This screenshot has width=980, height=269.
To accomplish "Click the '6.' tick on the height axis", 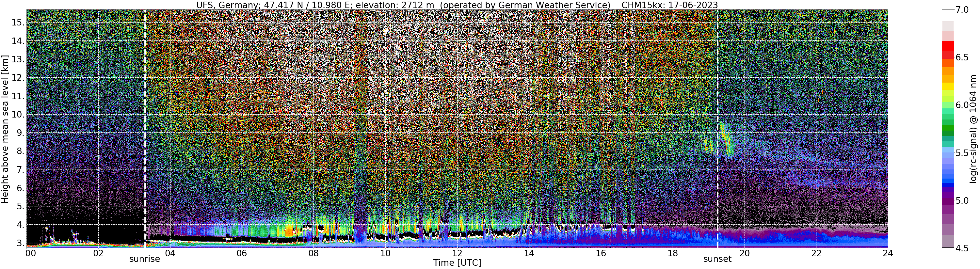I will click(20, 188).
